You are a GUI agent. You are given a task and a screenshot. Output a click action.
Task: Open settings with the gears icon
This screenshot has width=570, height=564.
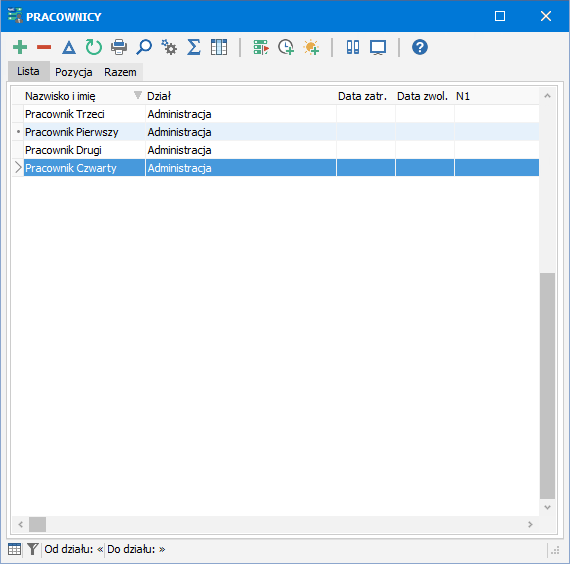(169, 47)
